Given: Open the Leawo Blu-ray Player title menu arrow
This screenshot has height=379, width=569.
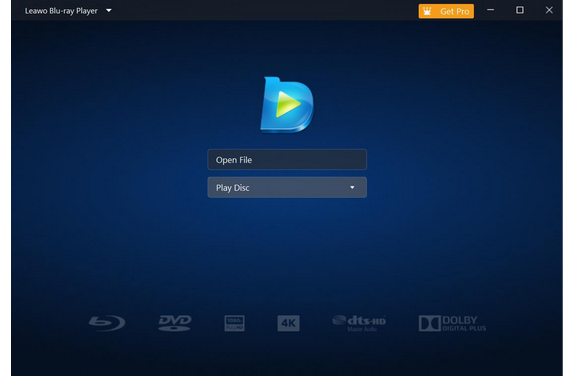Looking at the screenshot, I should tap(109, 11).
